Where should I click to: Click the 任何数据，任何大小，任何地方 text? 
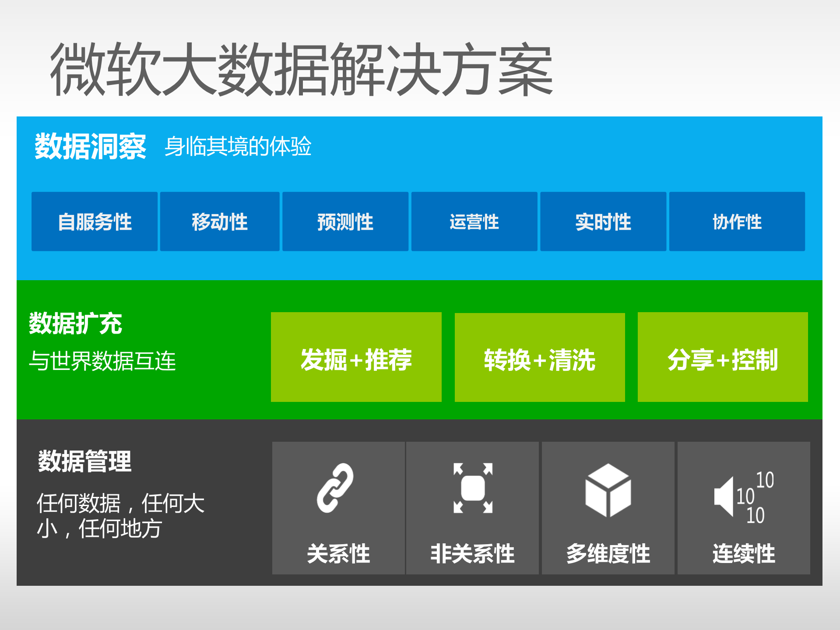click(x=121, y=515)
